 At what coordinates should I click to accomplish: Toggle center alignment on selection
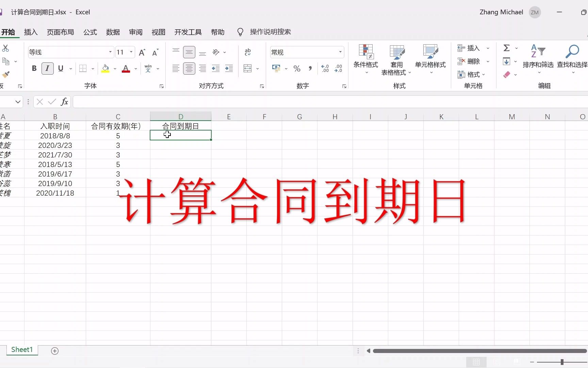[189, 68]
